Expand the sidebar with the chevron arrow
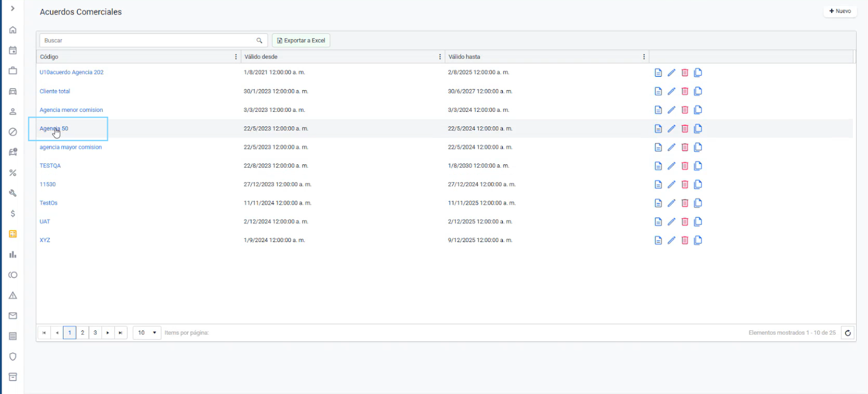 12,9
